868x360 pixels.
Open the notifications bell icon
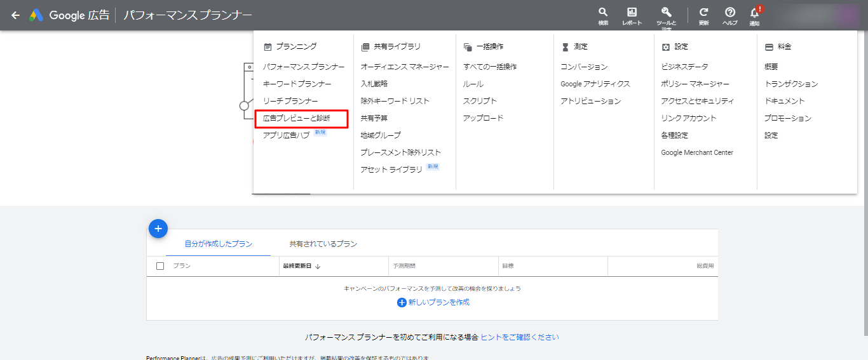click(x=754, y=13)
